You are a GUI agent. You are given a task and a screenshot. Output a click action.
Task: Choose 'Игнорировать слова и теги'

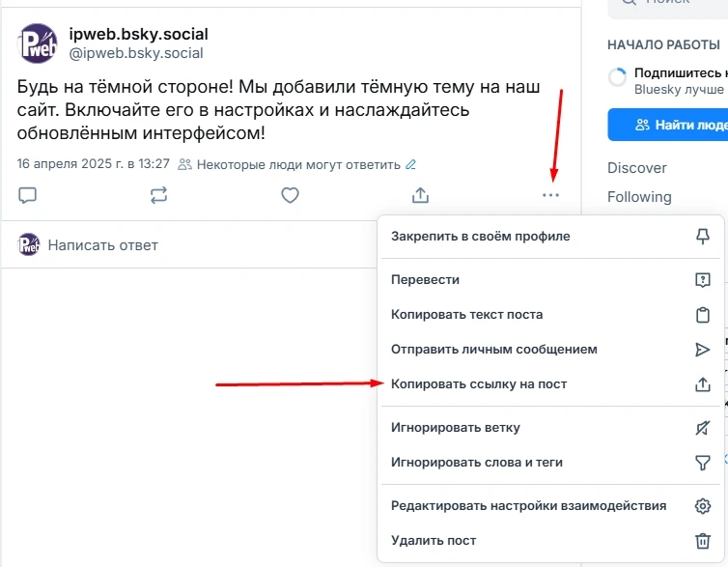click(476, 463)
